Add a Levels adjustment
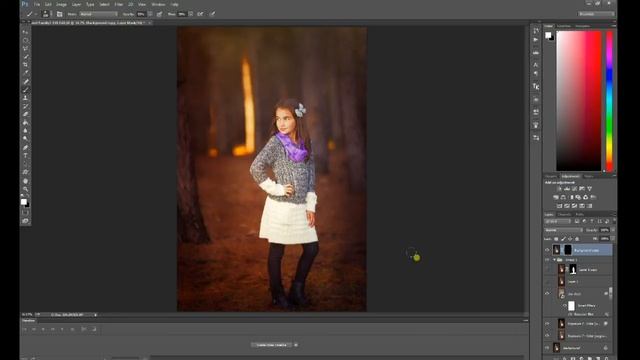Viewport: 640px width, 360px height. pos(567,189)
